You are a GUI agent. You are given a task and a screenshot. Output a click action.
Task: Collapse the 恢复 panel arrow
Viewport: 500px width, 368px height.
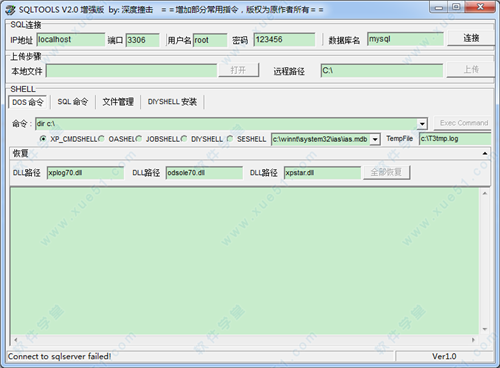[x=485, y=153]
